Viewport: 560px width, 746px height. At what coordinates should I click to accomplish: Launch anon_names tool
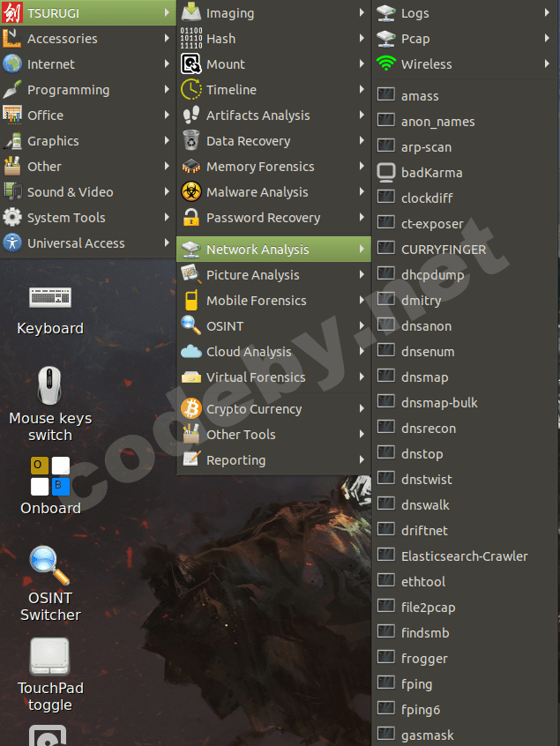[x=465, y=122]
